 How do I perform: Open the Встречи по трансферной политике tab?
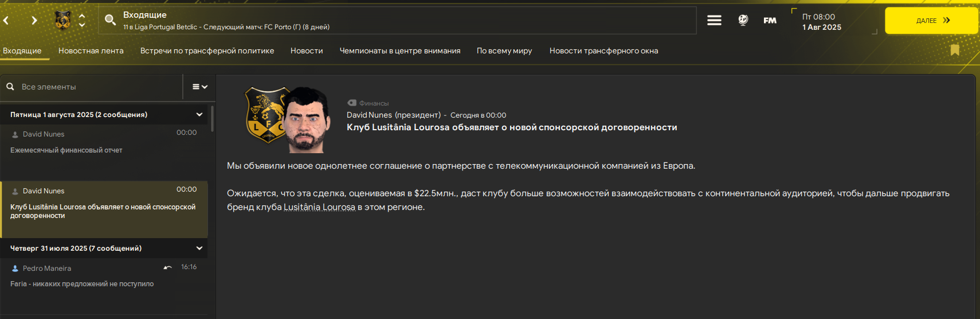207,50
